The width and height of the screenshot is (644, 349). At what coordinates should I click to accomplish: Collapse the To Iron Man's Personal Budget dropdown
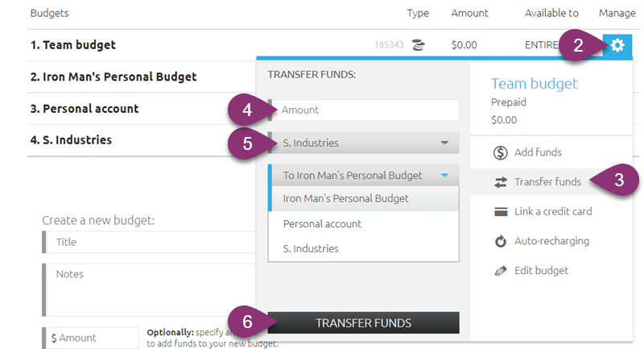coord(364,175)
